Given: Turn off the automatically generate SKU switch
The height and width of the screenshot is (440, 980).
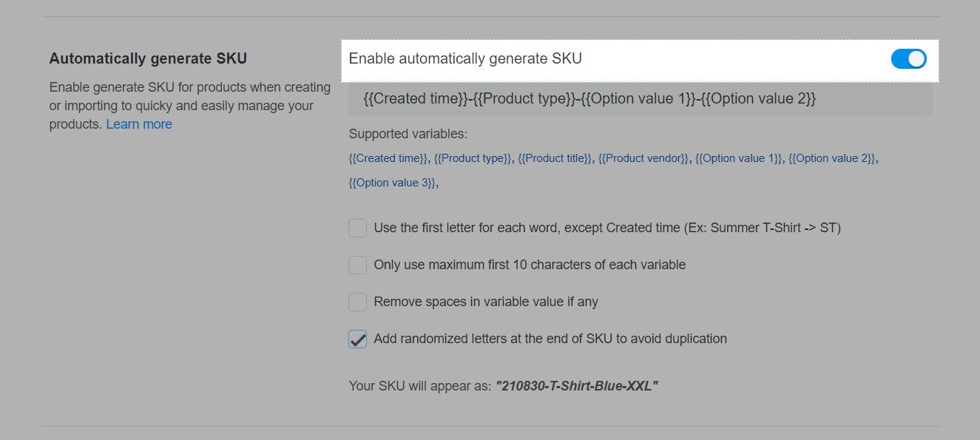Looking at the screenshot, I should click(x=908, y=59).
